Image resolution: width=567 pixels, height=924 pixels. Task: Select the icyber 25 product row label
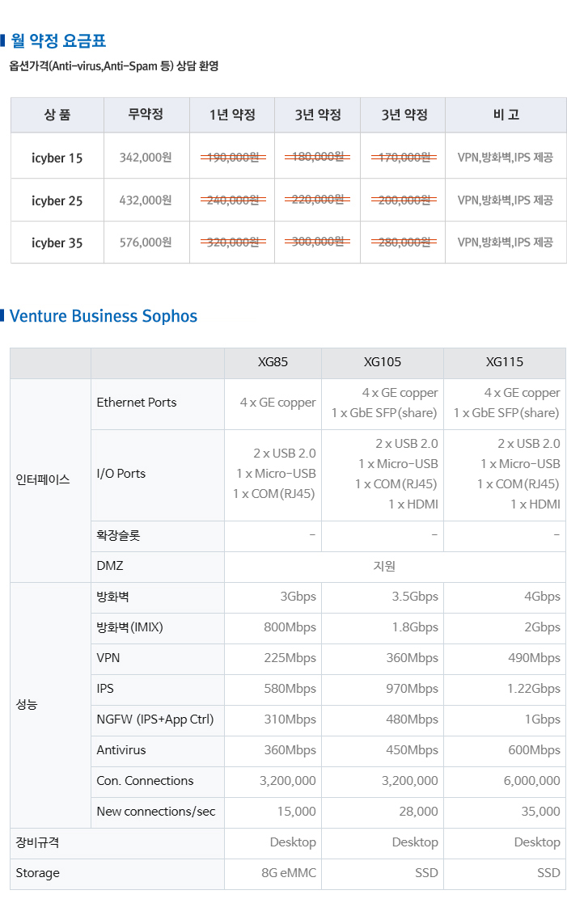tap(57, 200)
